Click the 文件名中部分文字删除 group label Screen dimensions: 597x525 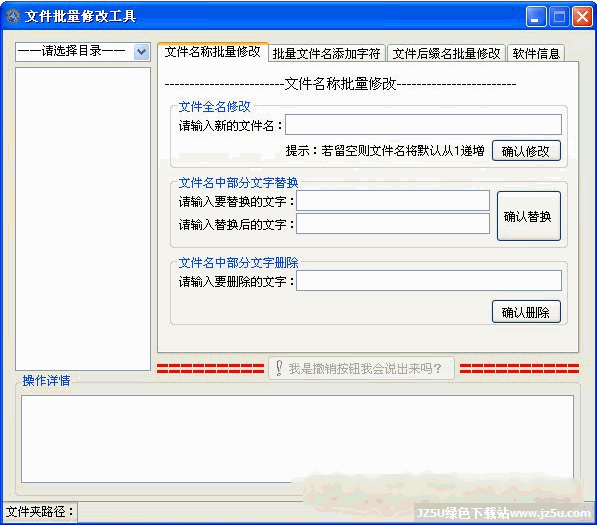pos(238,263)
